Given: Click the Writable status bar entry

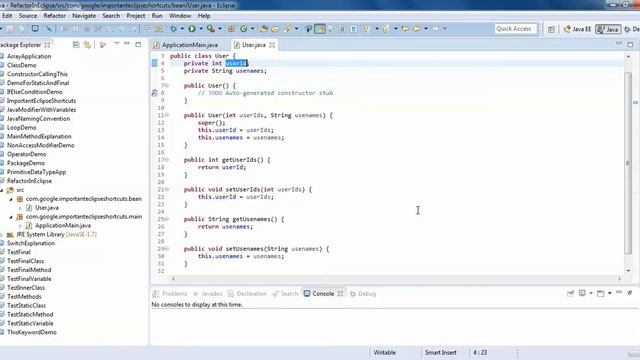Looking at the screenshot, I should 384,353.
